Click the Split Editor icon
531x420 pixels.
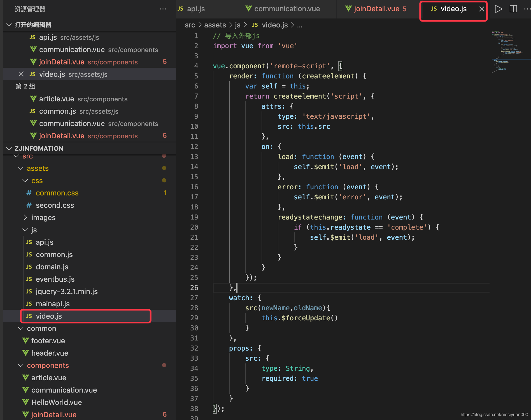coord(513,9)
